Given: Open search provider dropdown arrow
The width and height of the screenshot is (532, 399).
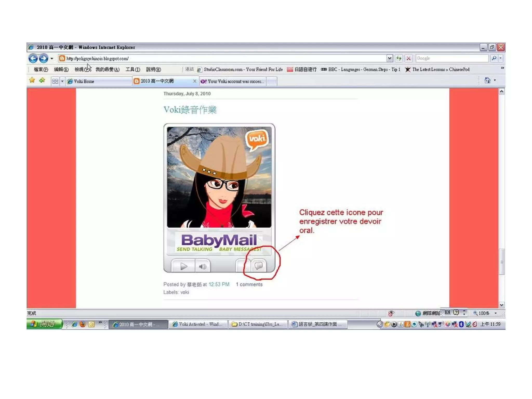Looking at the screenshot, I should pos(501,58).
